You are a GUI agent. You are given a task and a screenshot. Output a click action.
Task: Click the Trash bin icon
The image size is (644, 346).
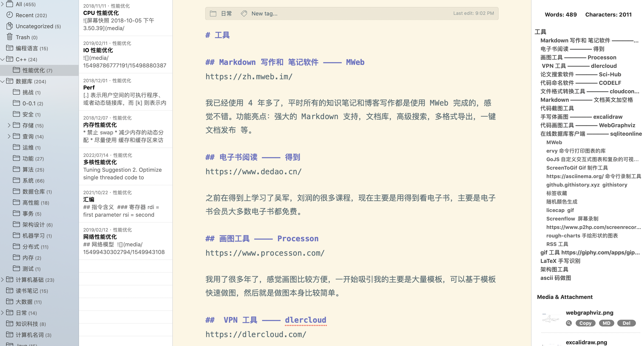point(9,37)
